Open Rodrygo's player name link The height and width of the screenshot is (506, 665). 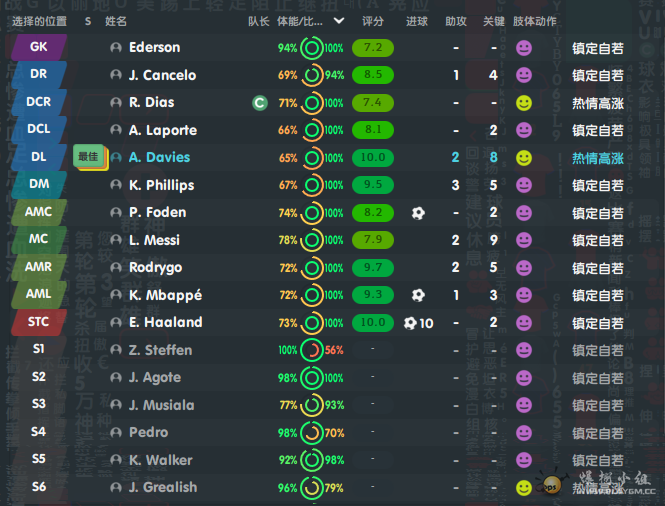154,267
